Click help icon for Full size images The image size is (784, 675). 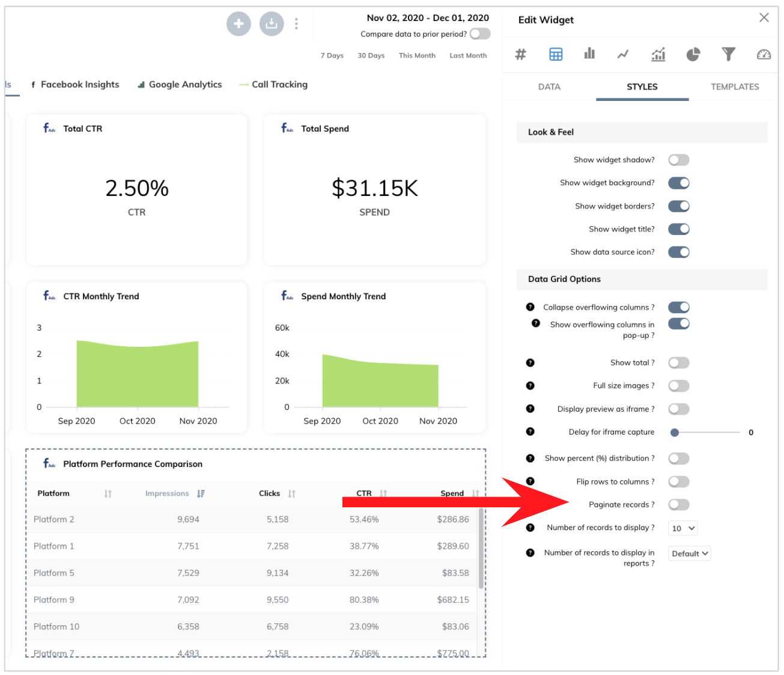click(530, 386)
